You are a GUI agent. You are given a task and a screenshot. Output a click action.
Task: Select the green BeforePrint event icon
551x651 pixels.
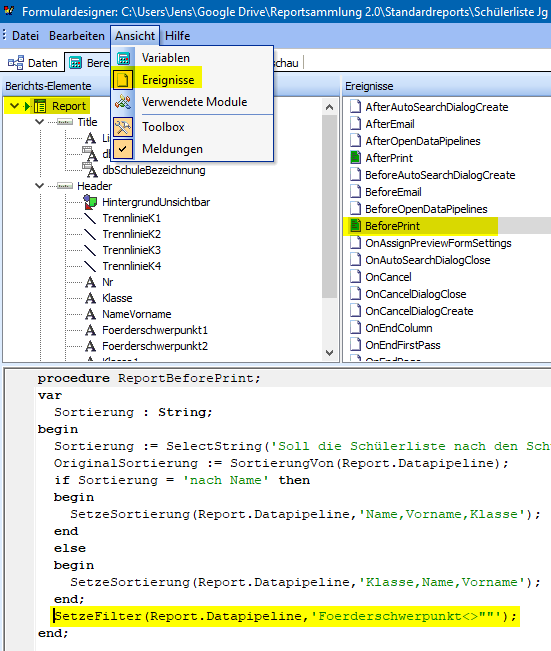355,226
